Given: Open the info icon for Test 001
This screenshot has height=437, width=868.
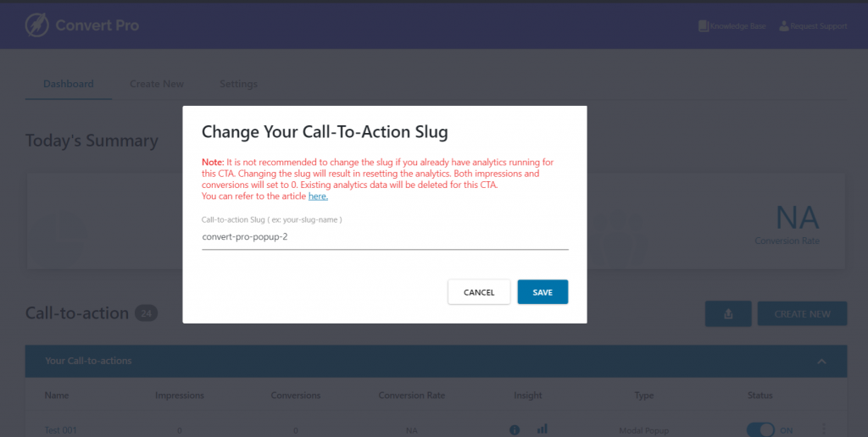Looking at the screenshot, I should (515, 430).
